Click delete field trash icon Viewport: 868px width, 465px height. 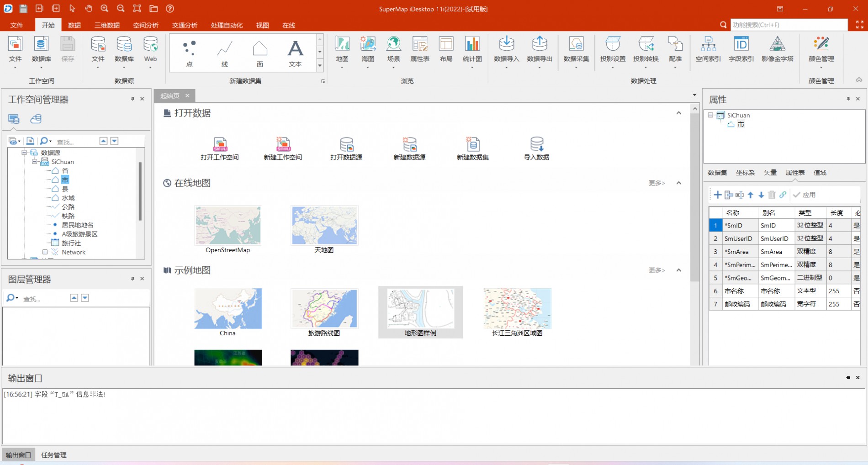coord(772,195)
